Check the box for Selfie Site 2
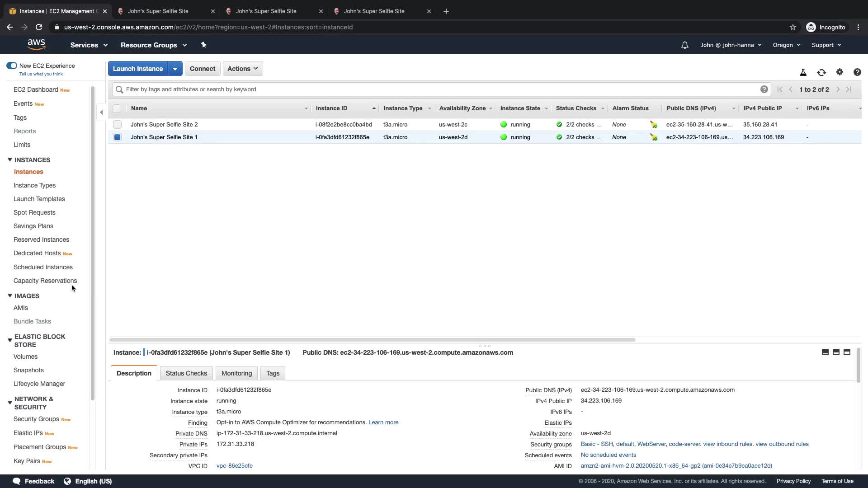868x488 pixels. pos(118,125)
